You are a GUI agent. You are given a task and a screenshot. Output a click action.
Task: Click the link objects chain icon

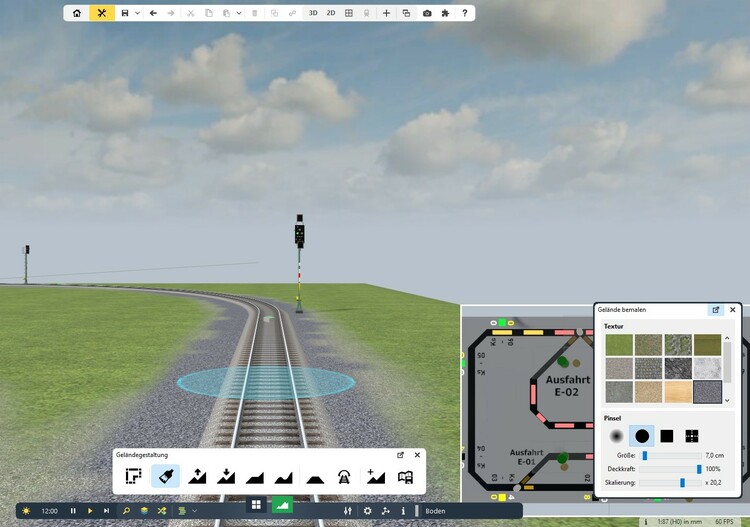[292, 13]
